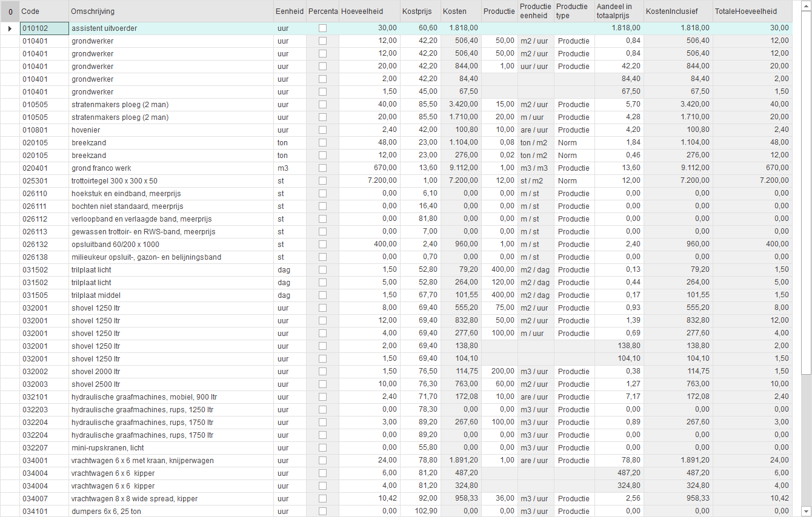Screen dimensions: 812x517
Task: Toggle checkbox for dumpers 6x 6, 25 ton
Action: 322,512
